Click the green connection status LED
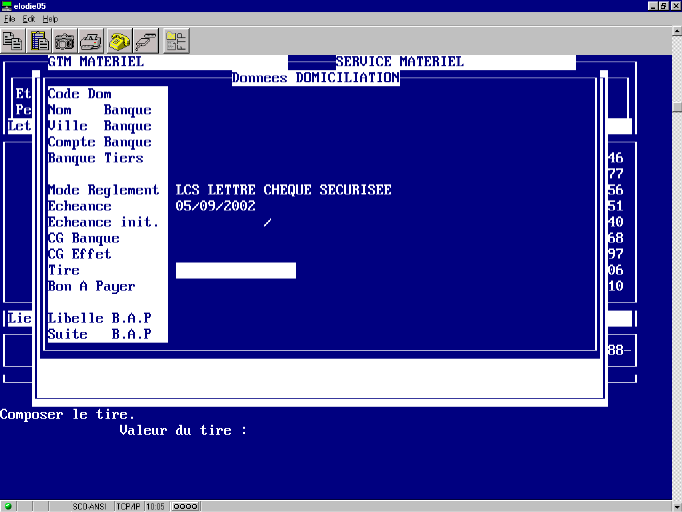 pos(8,506)
